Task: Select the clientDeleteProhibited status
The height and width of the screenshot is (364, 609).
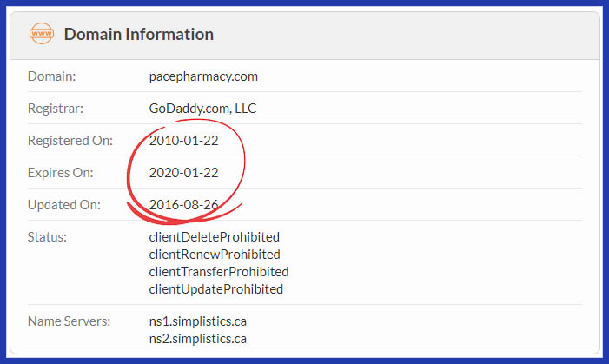Action: [214, 237]
